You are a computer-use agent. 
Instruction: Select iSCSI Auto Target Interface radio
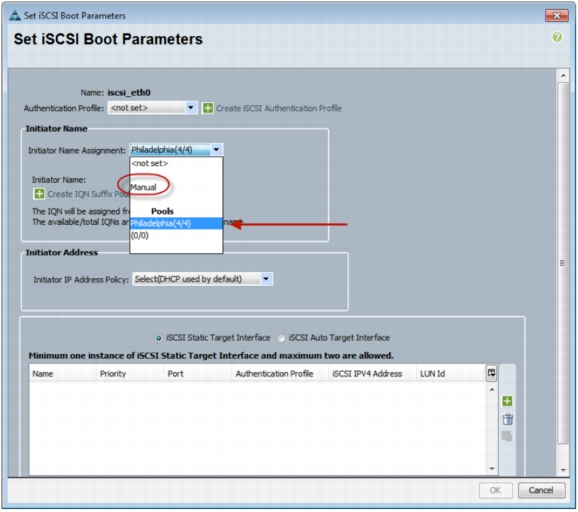(281, 338)
